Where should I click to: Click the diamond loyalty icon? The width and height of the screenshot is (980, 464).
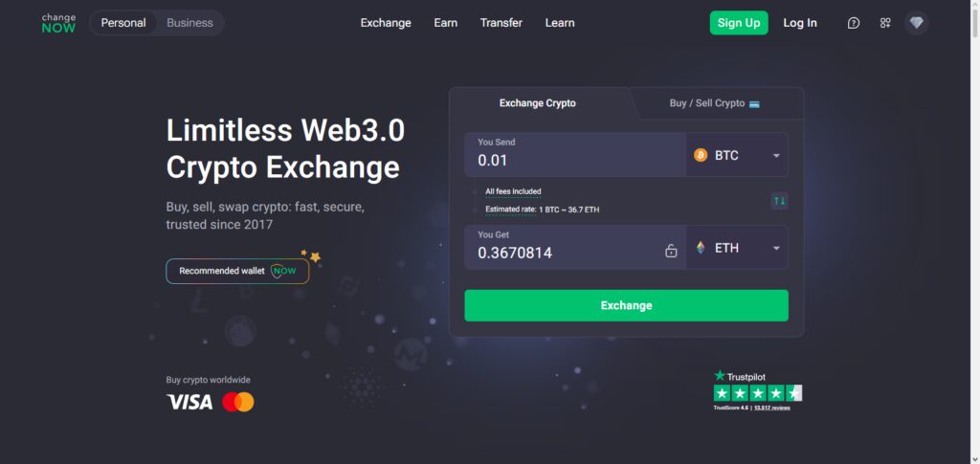click(916, 23)
